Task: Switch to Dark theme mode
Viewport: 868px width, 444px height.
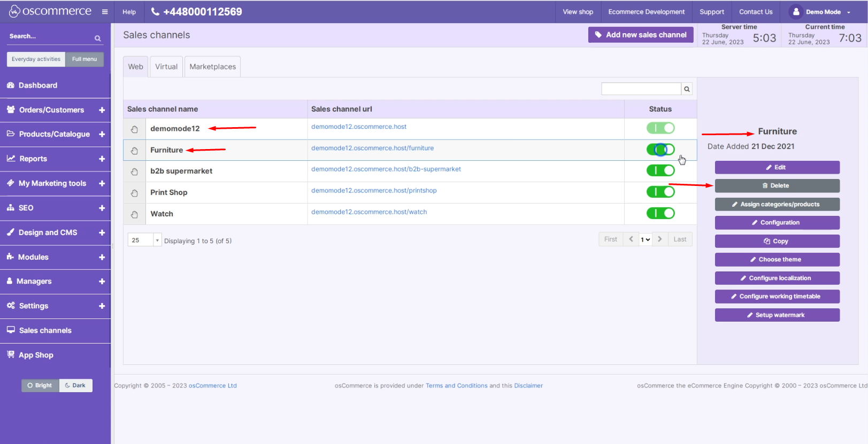Action: (75, 385)
